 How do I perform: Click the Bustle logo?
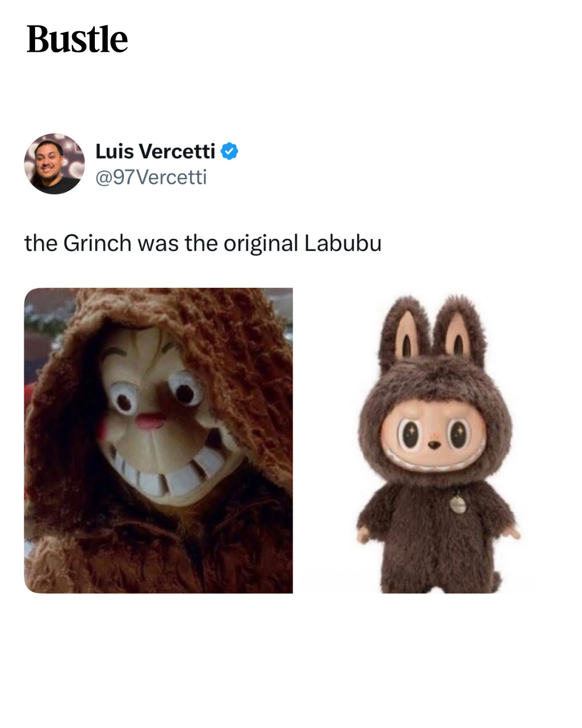(x=77, y=39)
